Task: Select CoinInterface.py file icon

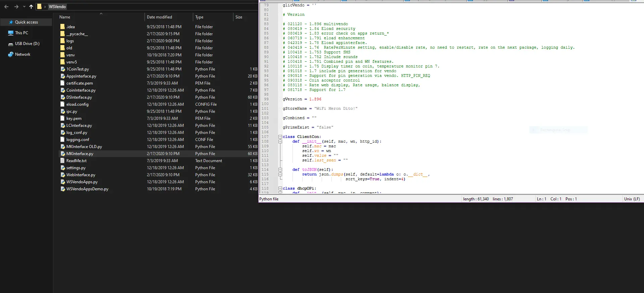Action: tap(62, 90)
